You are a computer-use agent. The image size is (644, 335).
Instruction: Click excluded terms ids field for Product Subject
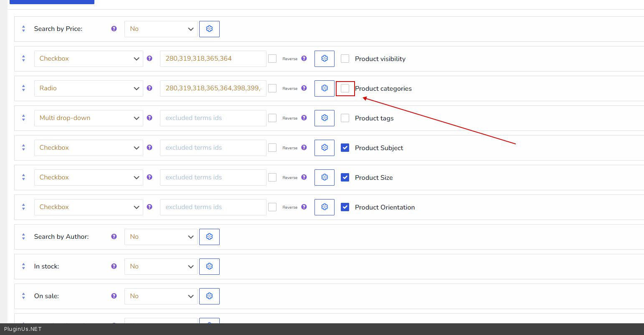click(213, 148)
